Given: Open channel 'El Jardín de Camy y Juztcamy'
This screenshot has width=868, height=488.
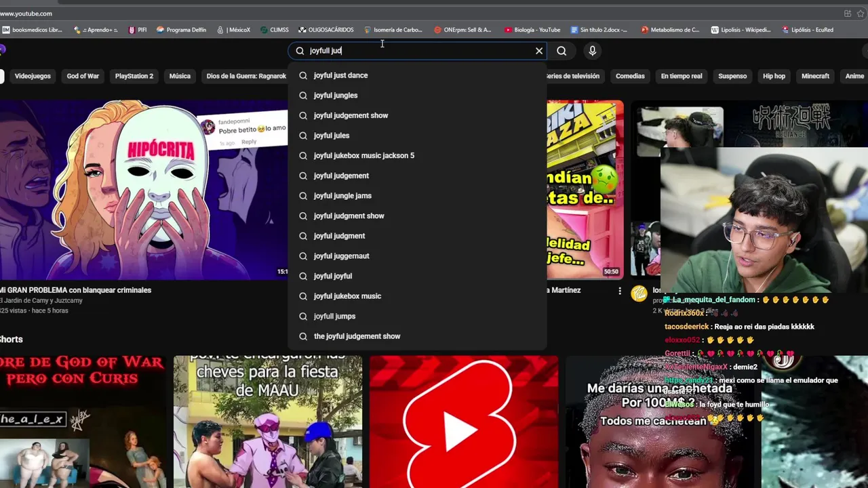Looking at the screenshot, I should 41,300.
